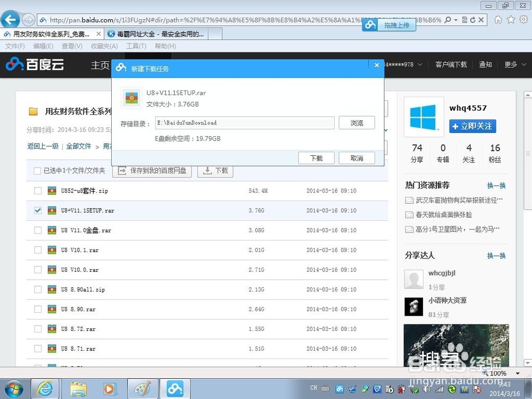Open the 收藏夹(A) menu

104,46
